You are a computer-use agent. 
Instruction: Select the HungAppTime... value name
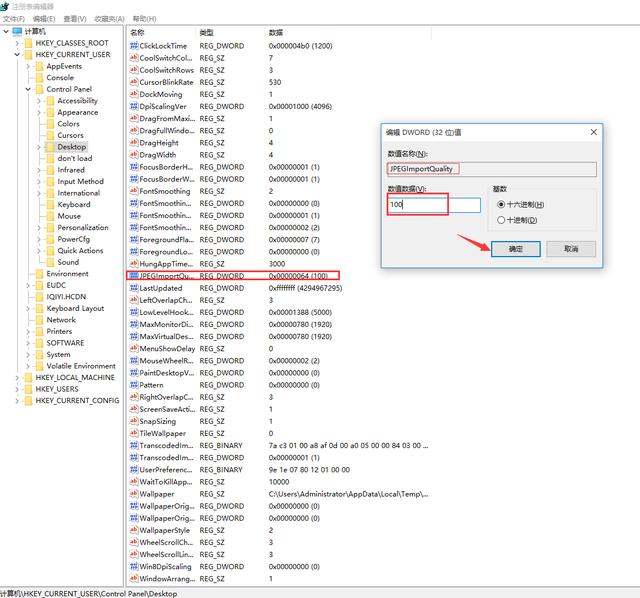(166, 264)
